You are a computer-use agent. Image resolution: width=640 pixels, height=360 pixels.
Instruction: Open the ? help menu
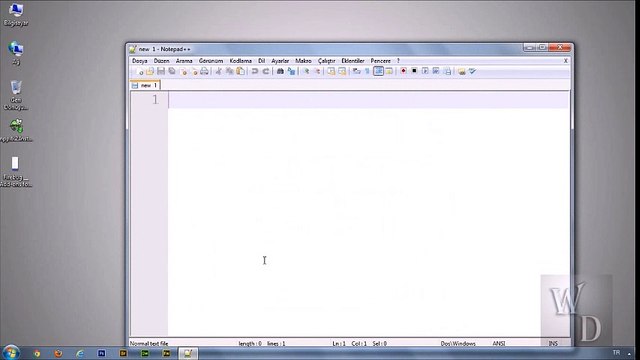click(x=398, y=61)
